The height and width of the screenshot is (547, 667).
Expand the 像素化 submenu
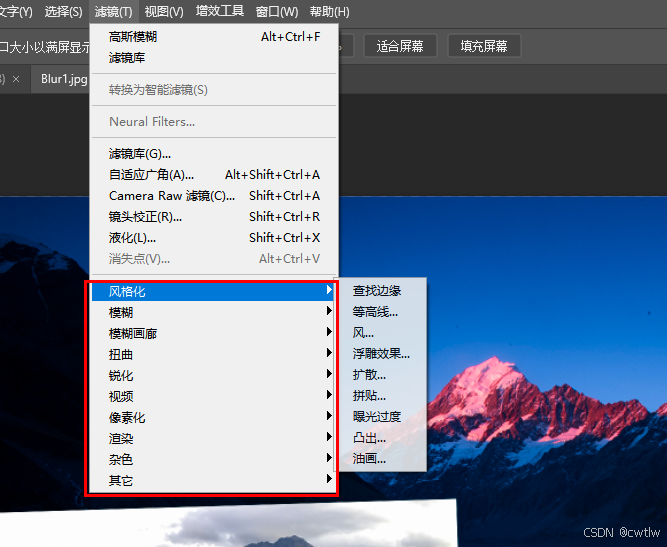213,417
